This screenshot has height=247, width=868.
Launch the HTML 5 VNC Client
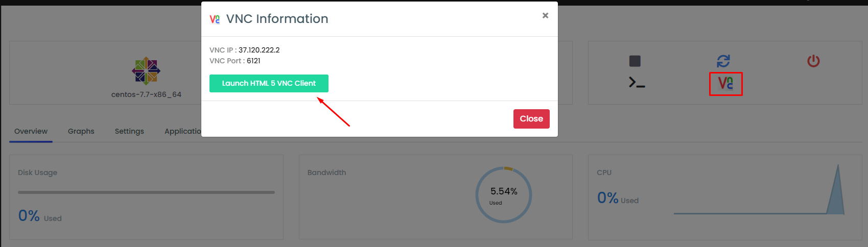tap(269, 83)
